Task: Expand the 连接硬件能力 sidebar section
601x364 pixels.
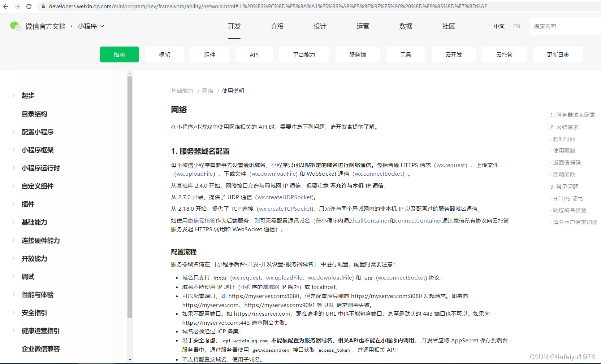Action: click(x=13, y=241)
